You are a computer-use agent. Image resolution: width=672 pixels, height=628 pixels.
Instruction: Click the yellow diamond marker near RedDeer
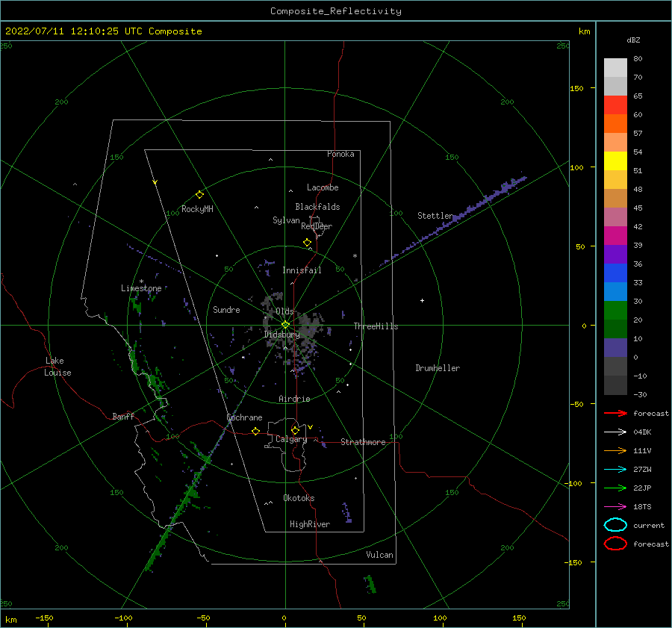coord(308,243)
